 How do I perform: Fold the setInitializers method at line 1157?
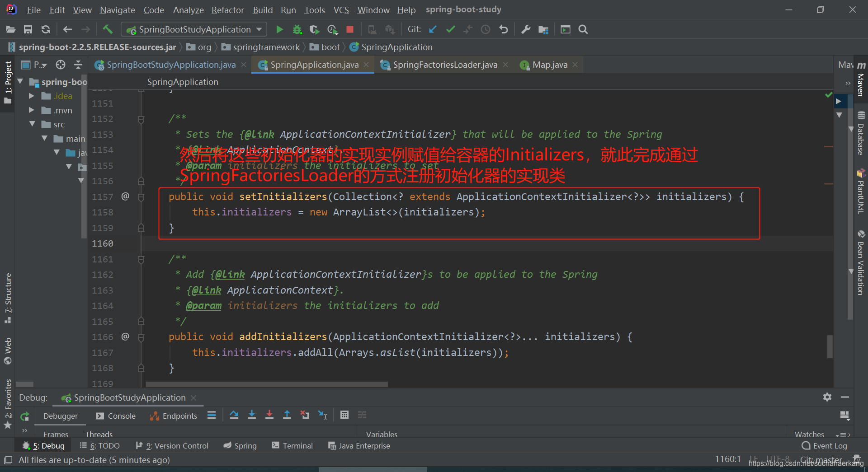click(141, 197)
